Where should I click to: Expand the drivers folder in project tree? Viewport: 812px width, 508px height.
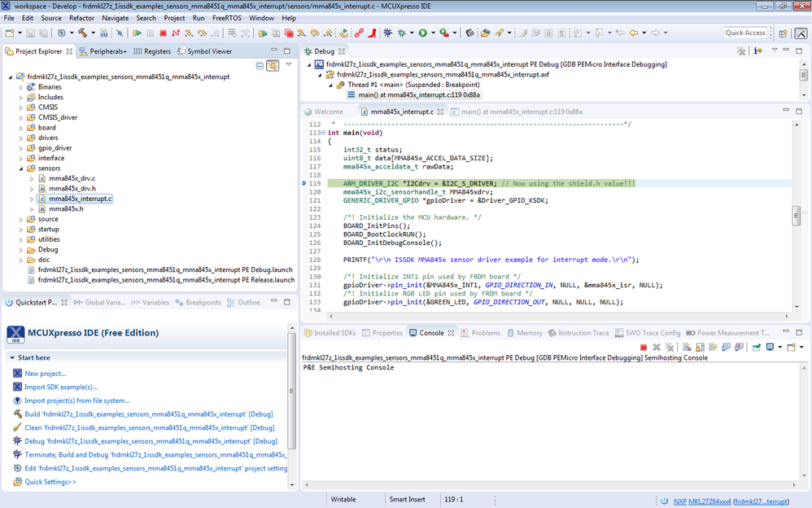(x=22, y=138)
